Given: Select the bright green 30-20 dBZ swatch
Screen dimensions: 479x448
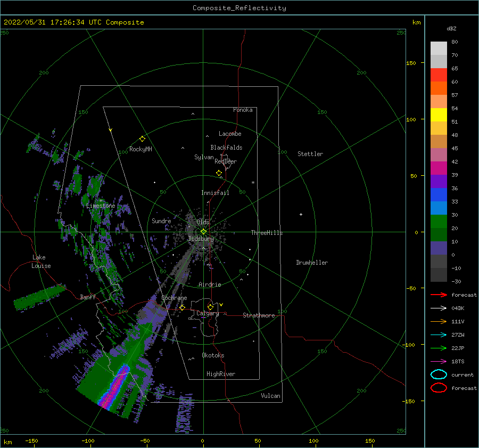Looking at the screenshot, I should click(439, 222).
